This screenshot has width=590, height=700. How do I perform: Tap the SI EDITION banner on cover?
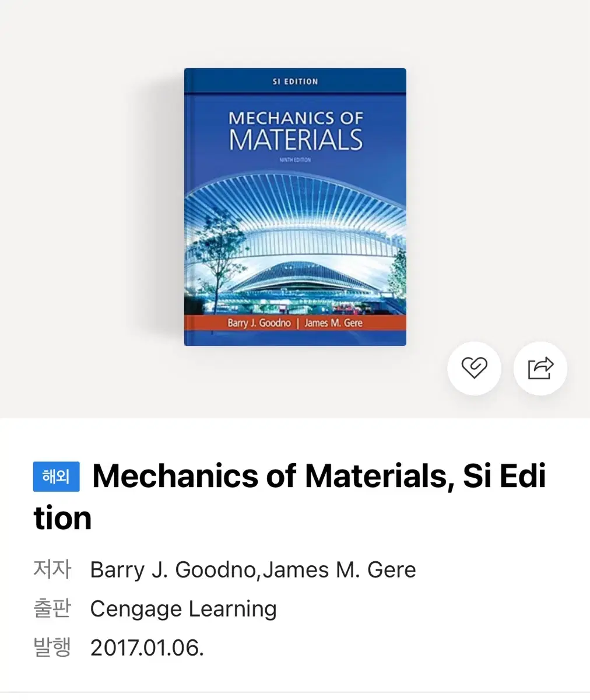[x=295, y=82]
